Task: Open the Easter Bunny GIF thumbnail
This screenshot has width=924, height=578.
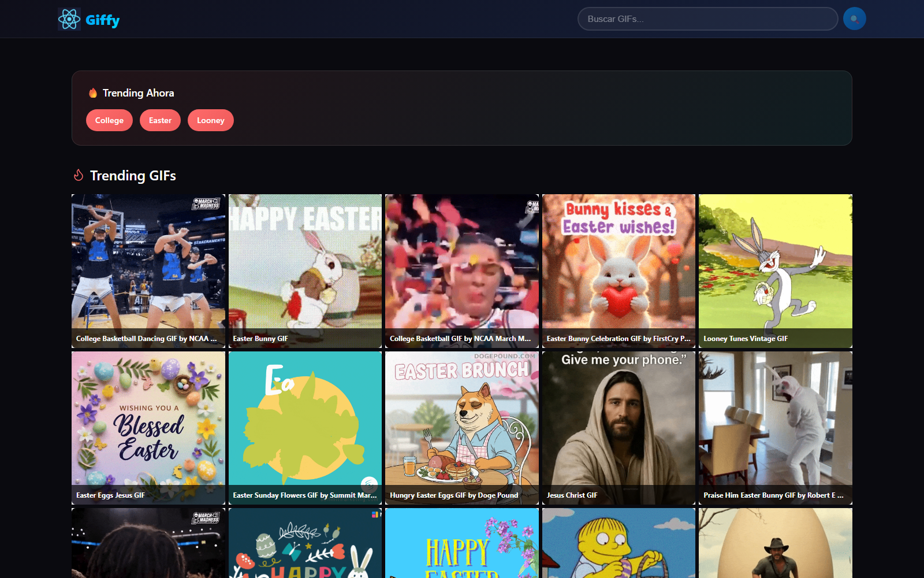Action: (x=305, y=271)
